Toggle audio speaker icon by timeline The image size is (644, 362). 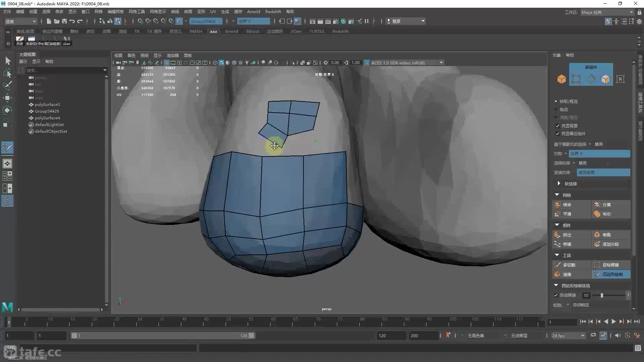click(618, 336)
